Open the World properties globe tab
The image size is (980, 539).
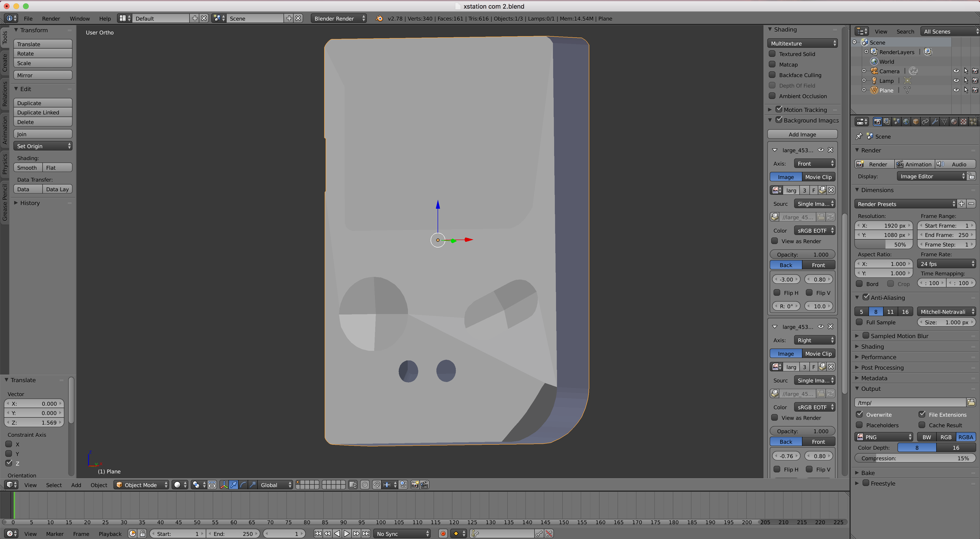click(906, 122)
